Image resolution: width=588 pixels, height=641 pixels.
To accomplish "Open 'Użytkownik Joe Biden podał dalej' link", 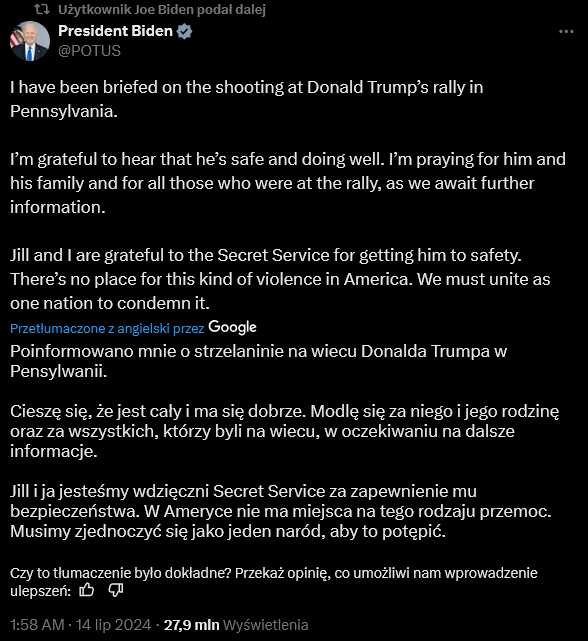I will pos(162,10).
